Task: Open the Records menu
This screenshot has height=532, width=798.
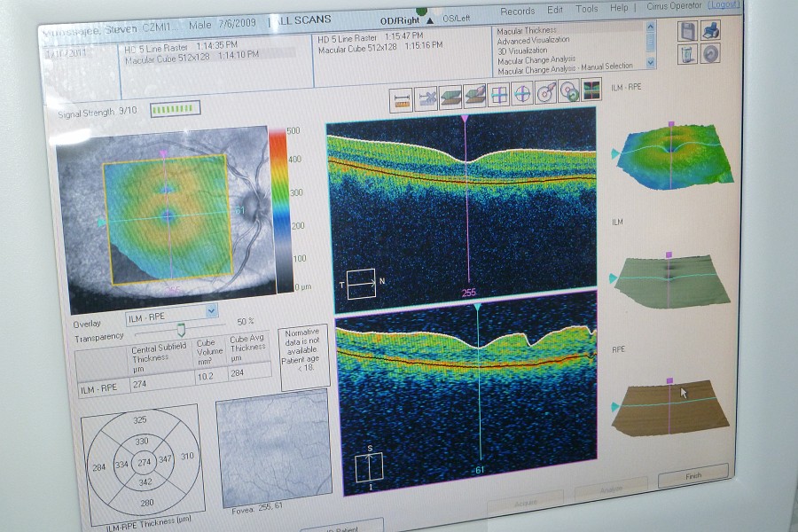Action: (x=518, y=12)
